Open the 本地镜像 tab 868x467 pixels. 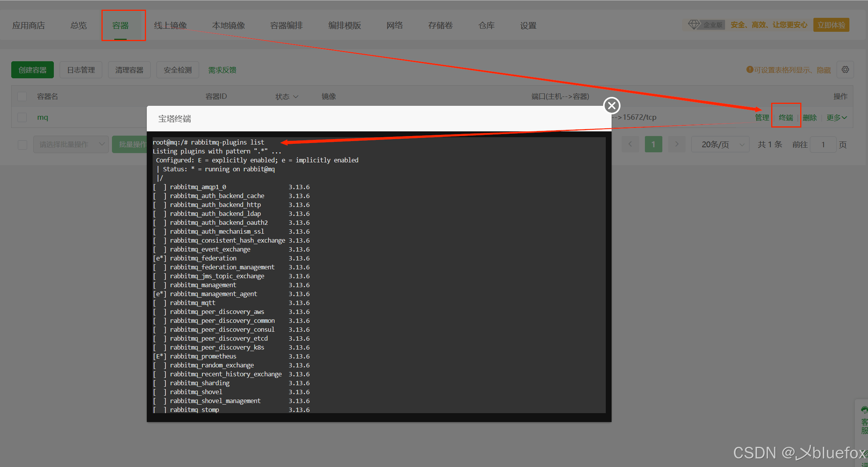coord(229,26)
